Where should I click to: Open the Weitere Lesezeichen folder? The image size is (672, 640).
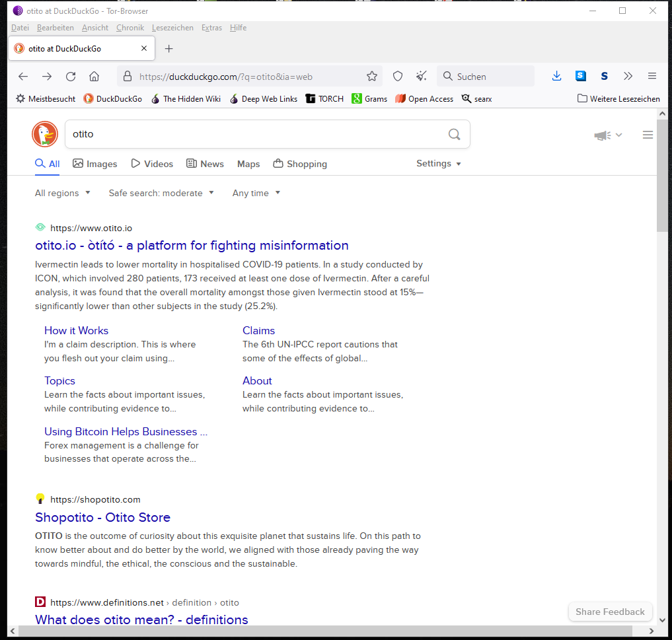pos(619,99)
